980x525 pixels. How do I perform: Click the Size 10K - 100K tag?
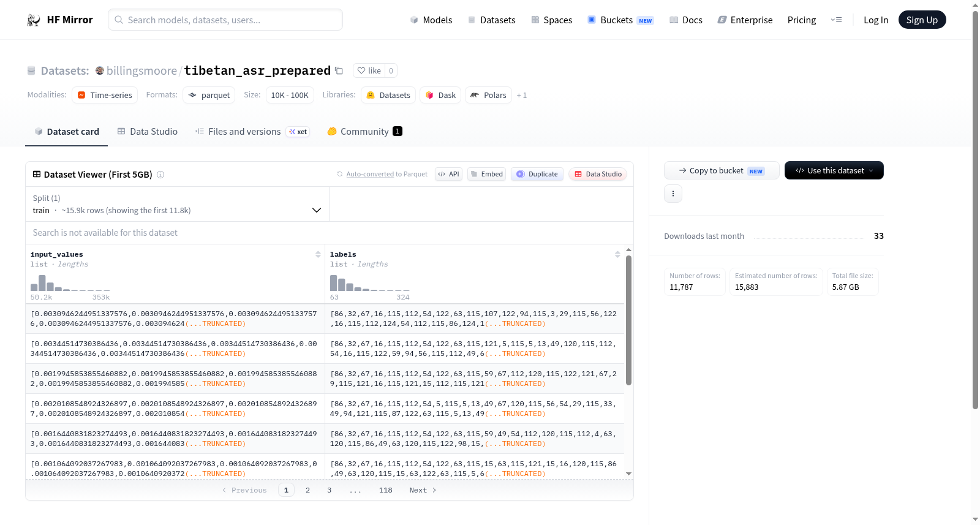coord(290,95)
